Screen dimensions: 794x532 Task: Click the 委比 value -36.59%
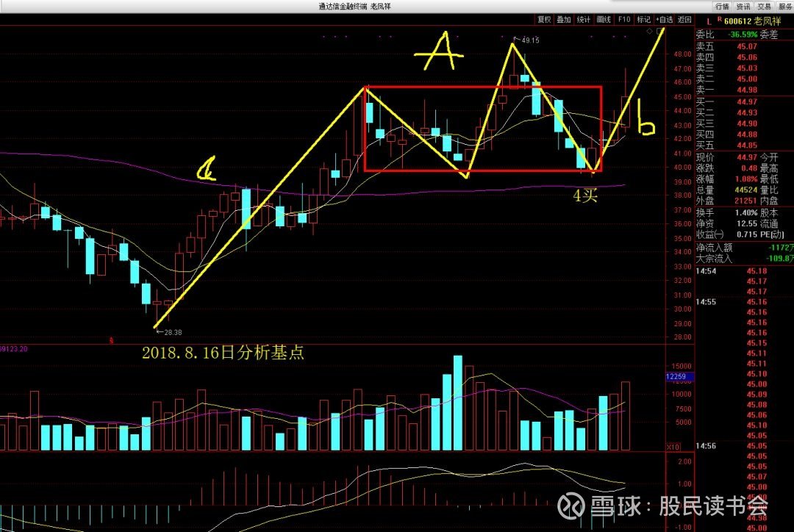click(743, 35)
